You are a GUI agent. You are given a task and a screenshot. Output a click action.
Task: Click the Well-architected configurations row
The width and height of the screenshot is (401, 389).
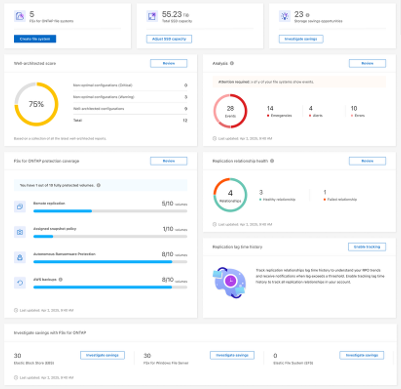pyautogui.click(x=130, y=109)
